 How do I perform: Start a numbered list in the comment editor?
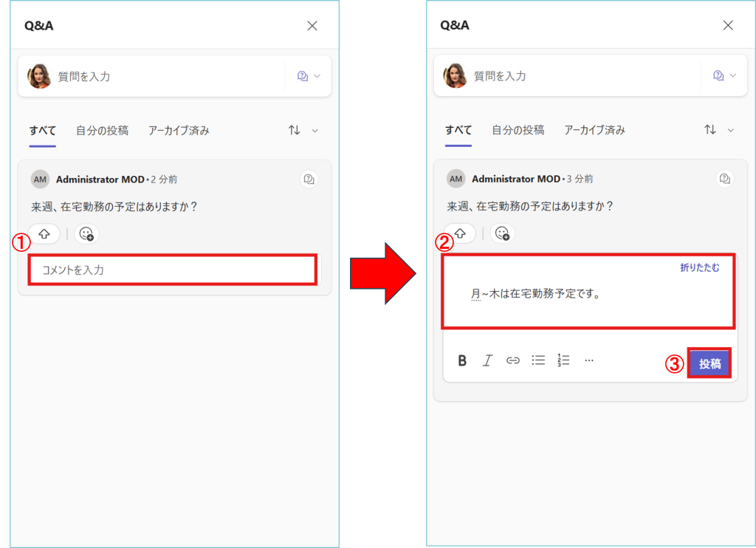point(563,360)
